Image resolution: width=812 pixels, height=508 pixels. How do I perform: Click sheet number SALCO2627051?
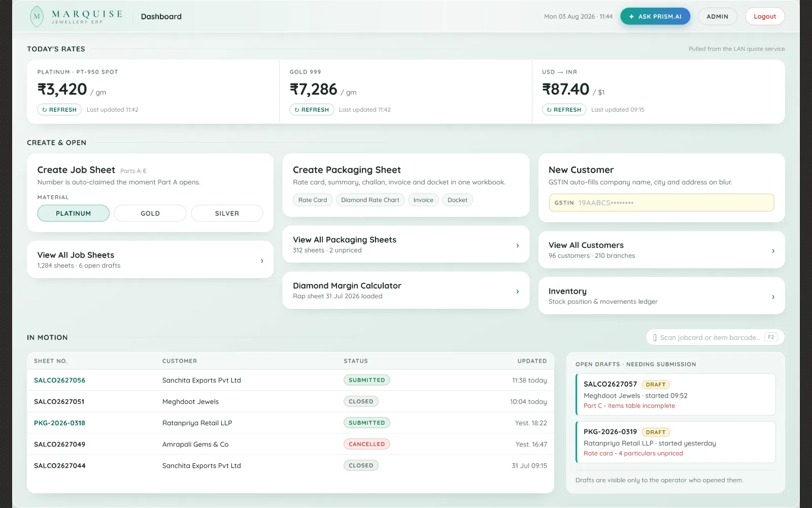pos(59,402)
